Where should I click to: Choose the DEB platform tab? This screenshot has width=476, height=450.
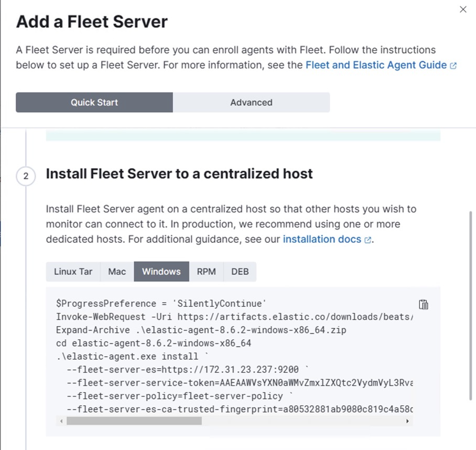(240, 272)
